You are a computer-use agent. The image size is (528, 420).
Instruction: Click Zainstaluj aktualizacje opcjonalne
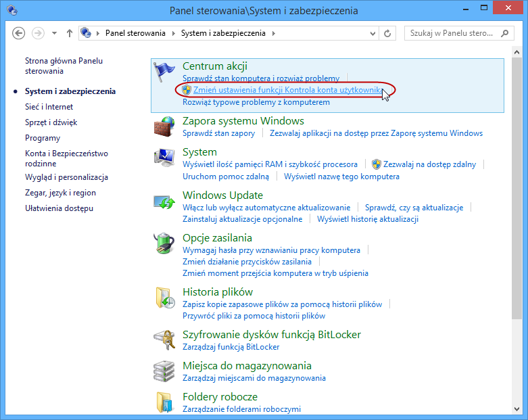(x=243, y=219)
